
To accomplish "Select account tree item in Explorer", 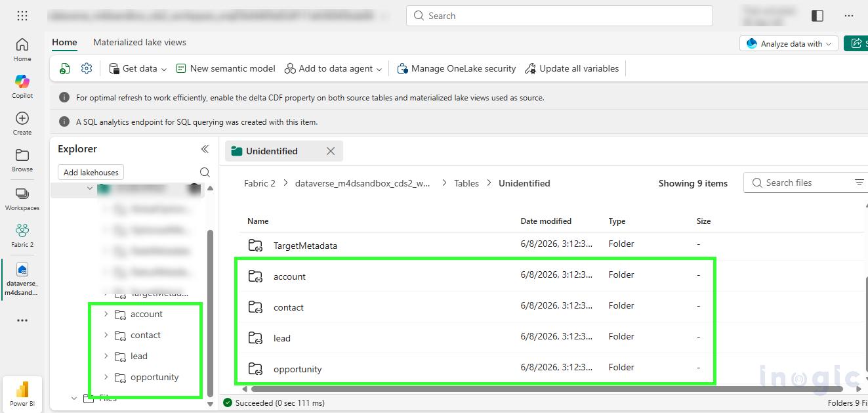I will coord(146,314).
